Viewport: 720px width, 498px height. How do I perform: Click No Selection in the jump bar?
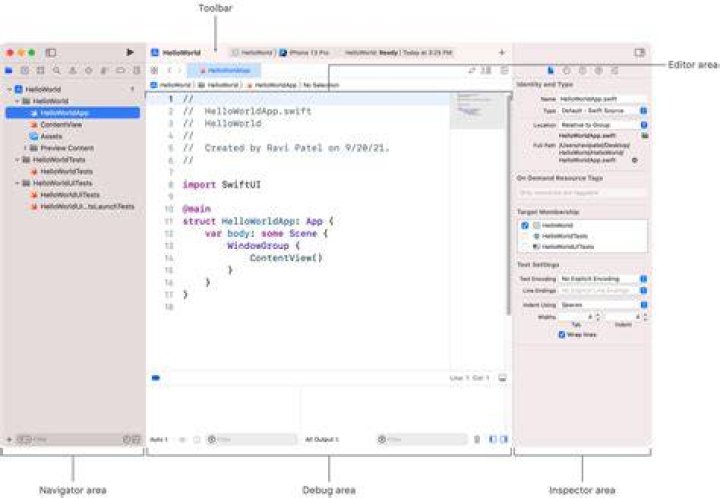(x=321, y=85)
